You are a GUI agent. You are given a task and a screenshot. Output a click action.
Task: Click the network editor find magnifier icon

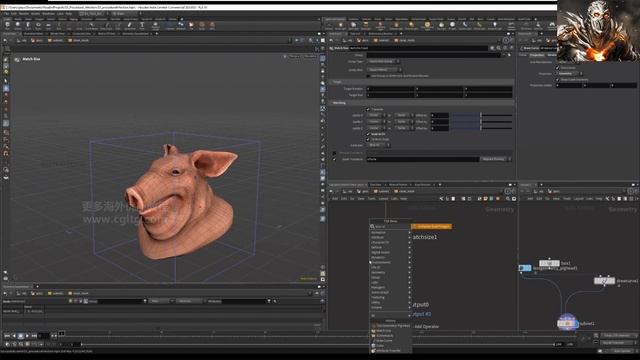tap(508, 199)
